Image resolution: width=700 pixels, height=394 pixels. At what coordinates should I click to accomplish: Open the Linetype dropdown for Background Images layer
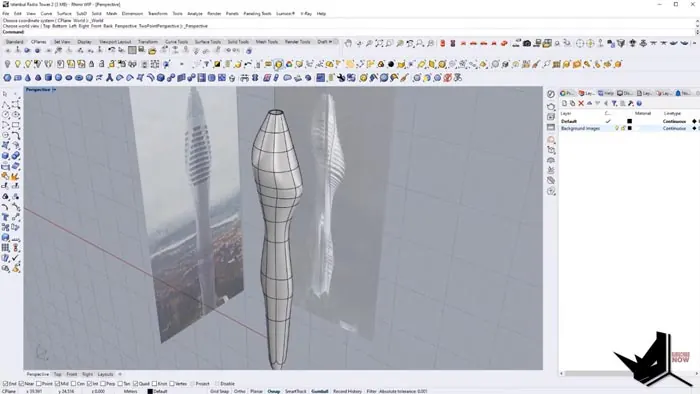coord(674,129)
